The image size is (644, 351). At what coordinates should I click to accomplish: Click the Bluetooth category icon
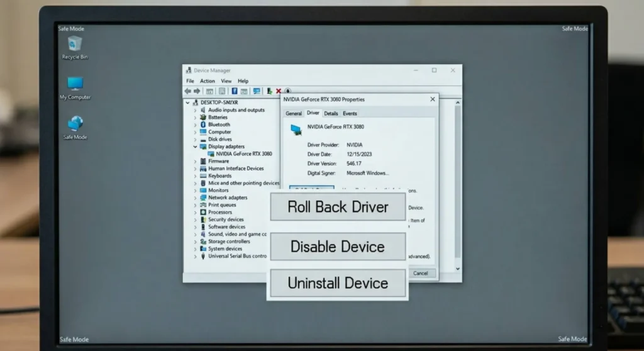[x=203, y=125]
